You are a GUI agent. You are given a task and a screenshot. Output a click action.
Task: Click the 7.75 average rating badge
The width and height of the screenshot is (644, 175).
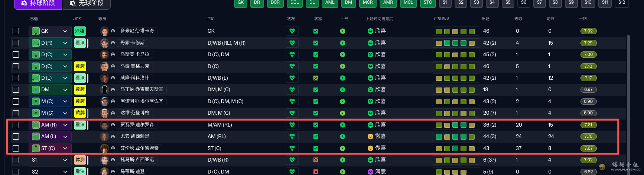point(588,137)
